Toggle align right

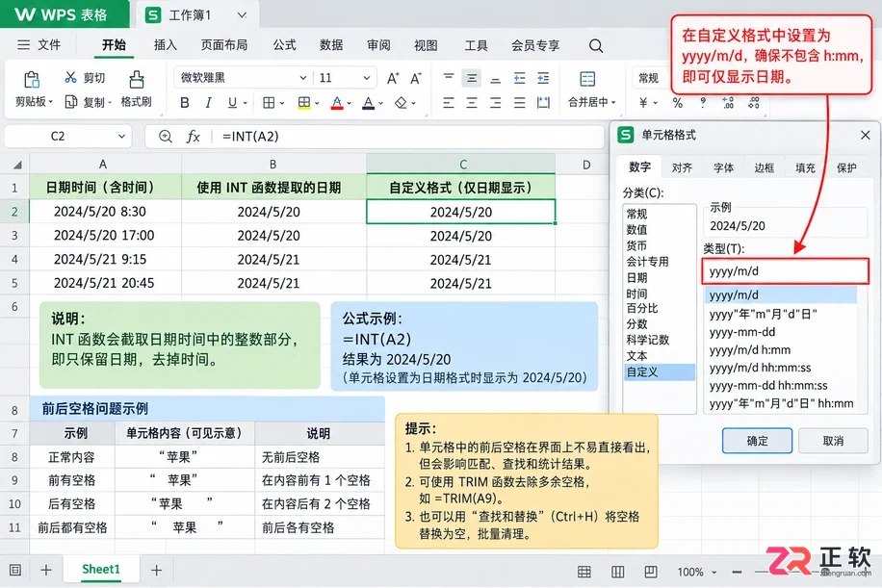coord(495,102)
